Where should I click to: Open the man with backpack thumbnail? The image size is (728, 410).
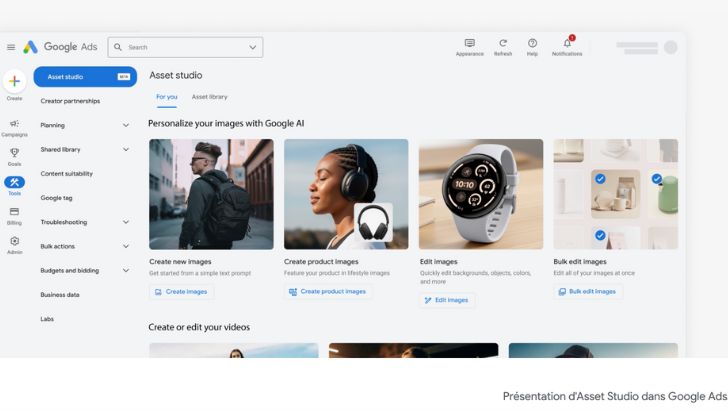(211, 194)
